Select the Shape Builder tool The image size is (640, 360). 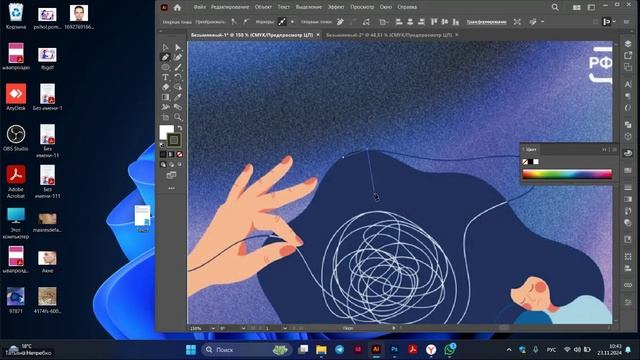pyautogui.click(x=178, y=87)
